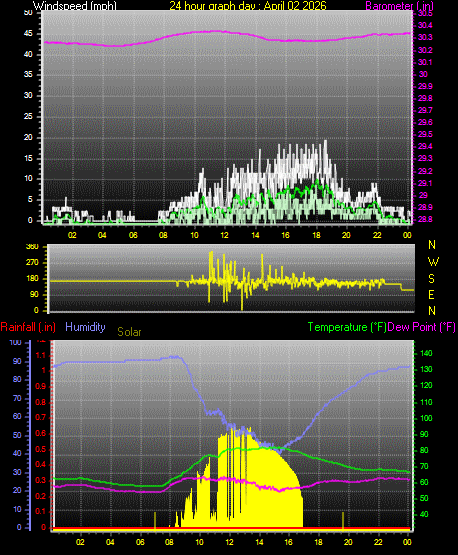Screen dimensions: 458x555
Task: Click the E compass letter beside the direction graph
Action: click(x=431, y=294)
